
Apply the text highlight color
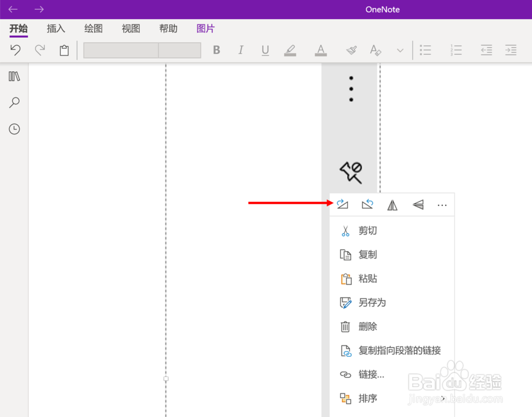(290, 50)
